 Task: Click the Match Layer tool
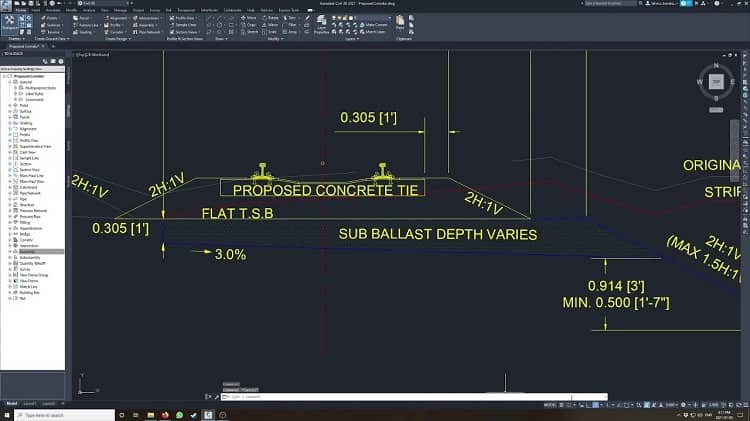point(372,32)
